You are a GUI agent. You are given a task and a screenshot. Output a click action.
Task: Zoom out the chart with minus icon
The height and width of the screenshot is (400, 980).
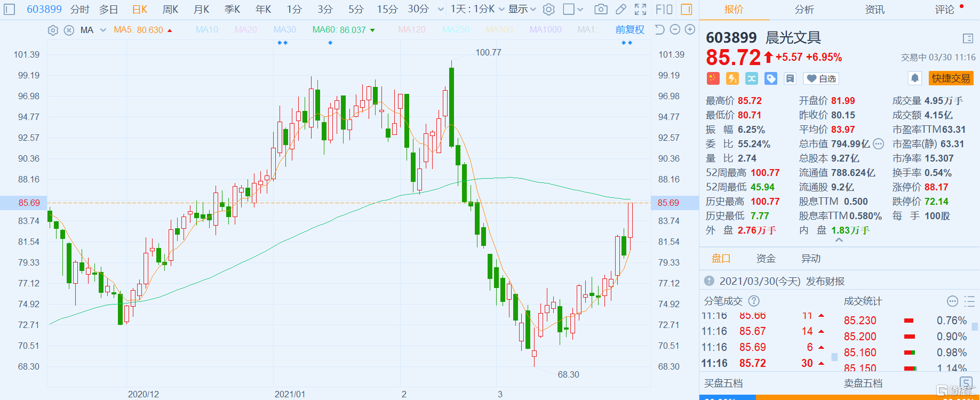pos(675,30)
